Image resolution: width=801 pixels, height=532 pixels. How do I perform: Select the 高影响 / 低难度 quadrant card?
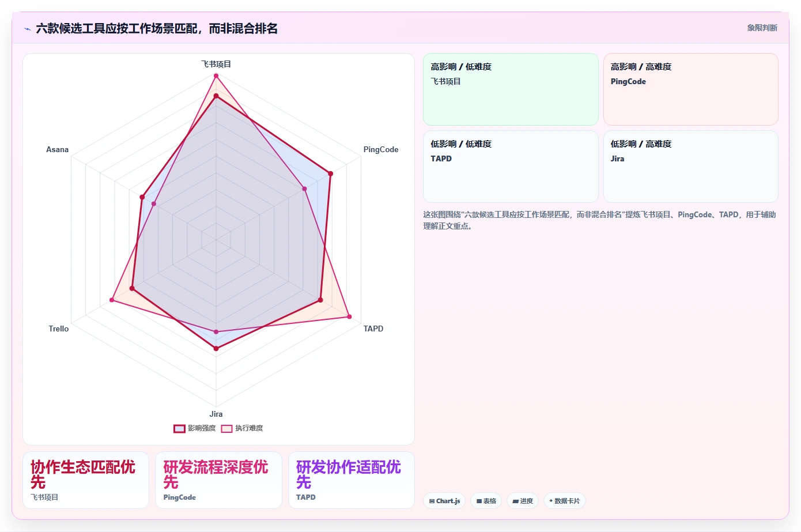tap(511, 89)
